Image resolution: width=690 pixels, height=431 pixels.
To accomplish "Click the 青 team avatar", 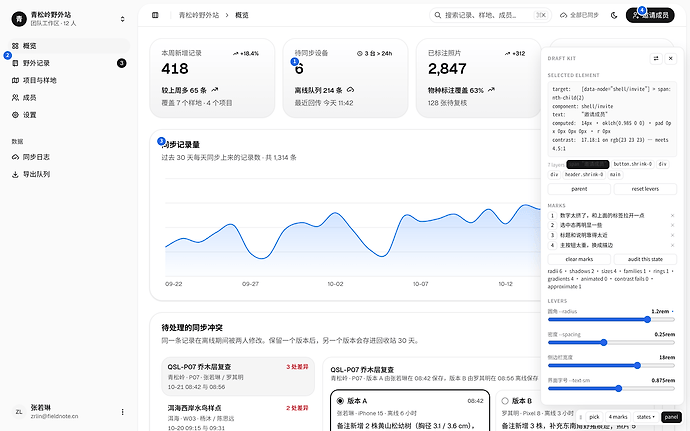I will click(19, 19).
